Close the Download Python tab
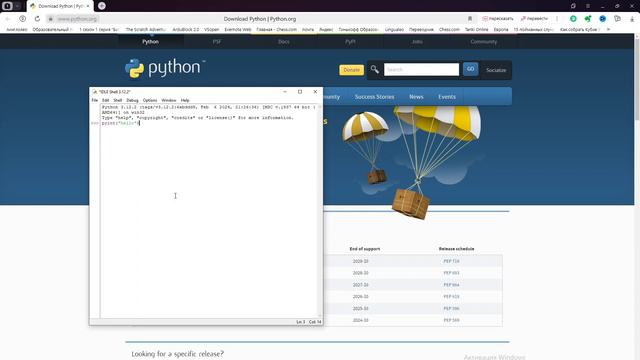This screenshot has width=640, height=360. click(88, 6)
